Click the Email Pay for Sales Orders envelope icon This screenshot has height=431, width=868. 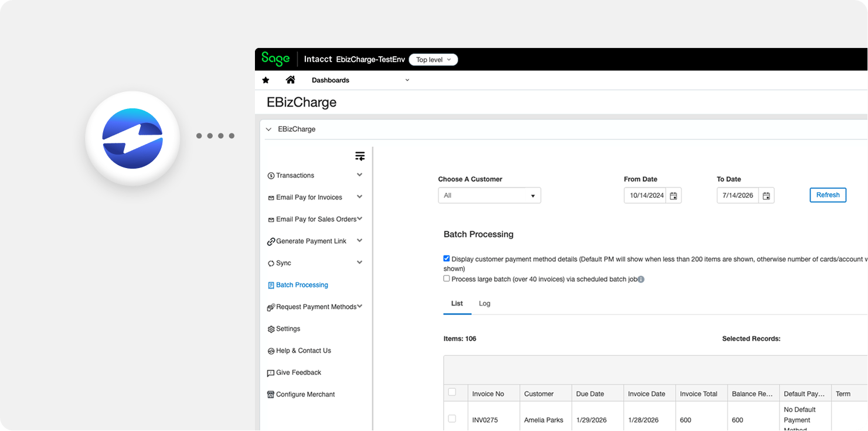pyautogui.click(x=271, y=220)
